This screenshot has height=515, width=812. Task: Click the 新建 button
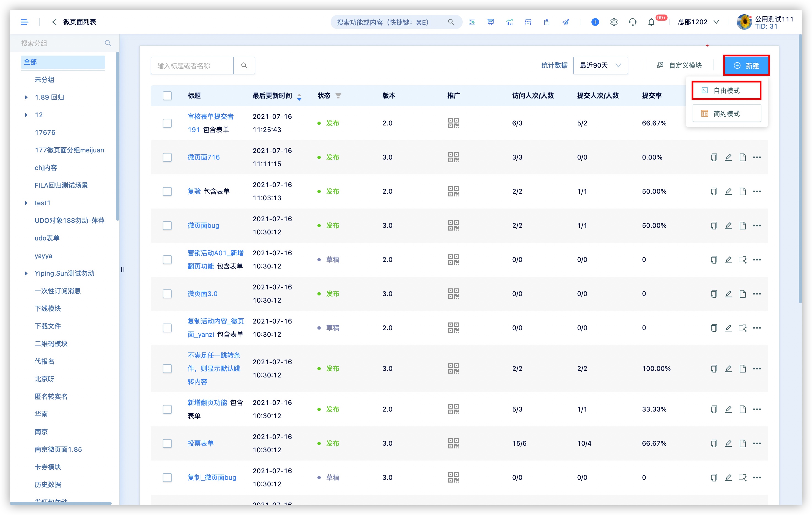746,65
